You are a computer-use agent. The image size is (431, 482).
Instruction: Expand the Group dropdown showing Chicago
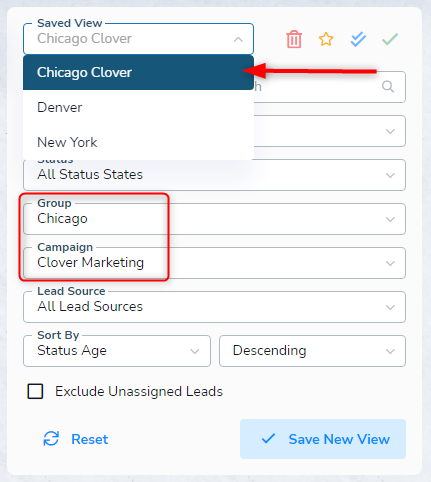[214, 219]
